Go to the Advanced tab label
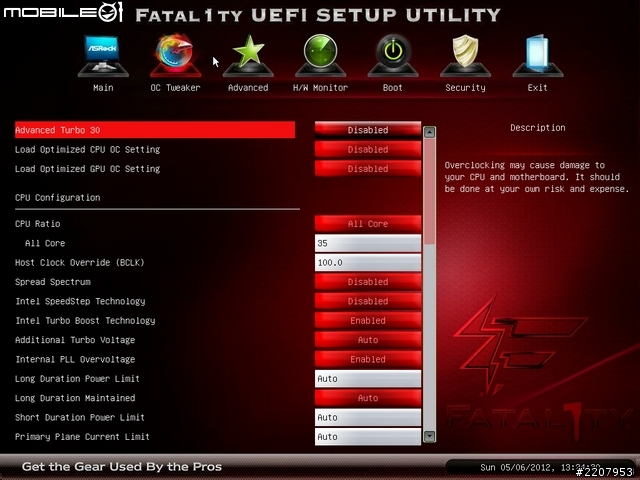The height and width of the screenshot is (480, 640). point(248,87)
